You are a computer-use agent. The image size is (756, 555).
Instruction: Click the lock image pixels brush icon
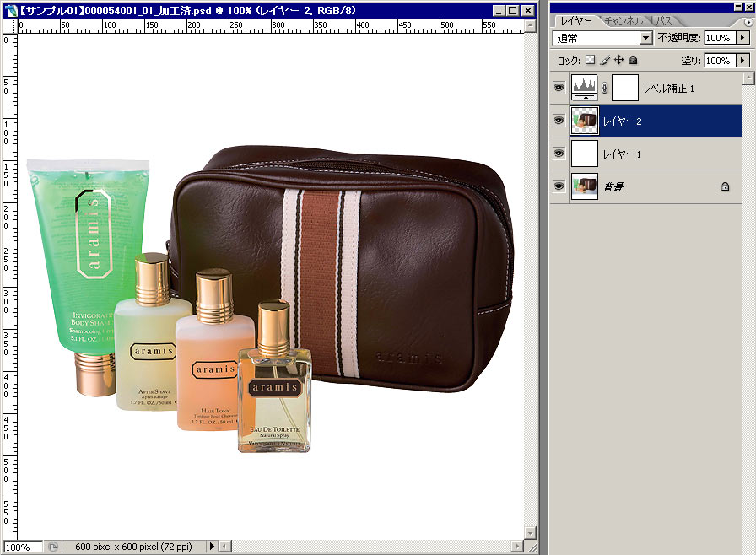[605, 61]
